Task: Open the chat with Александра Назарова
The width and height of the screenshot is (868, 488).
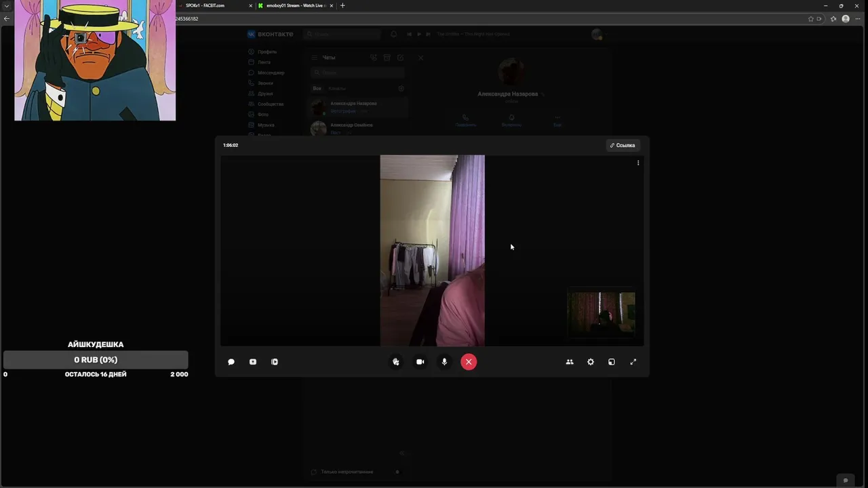Action: point(357,107)
